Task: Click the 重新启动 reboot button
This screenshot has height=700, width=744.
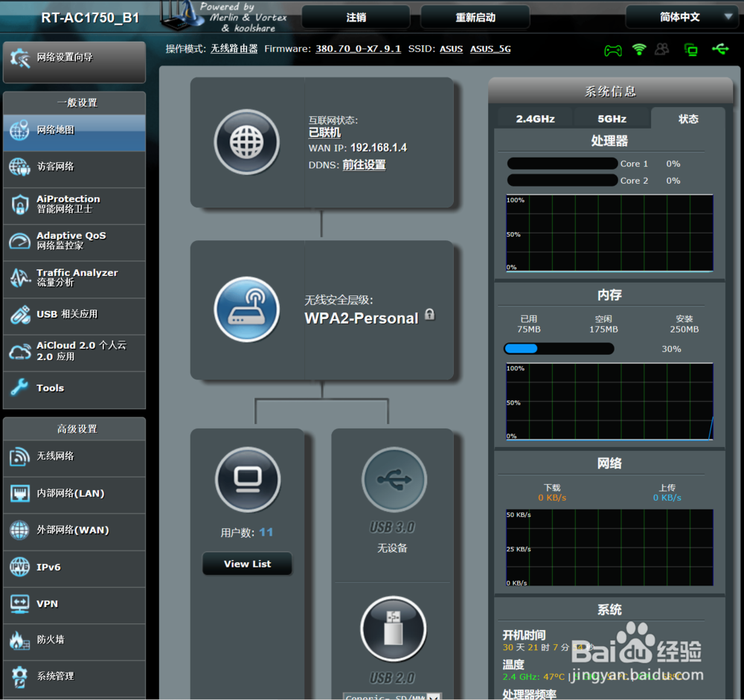Action: pos(475,17)
